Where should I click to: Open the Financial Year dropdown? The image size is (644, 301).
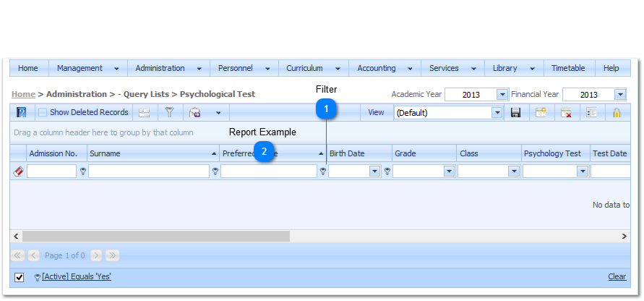tap(620, 95)
